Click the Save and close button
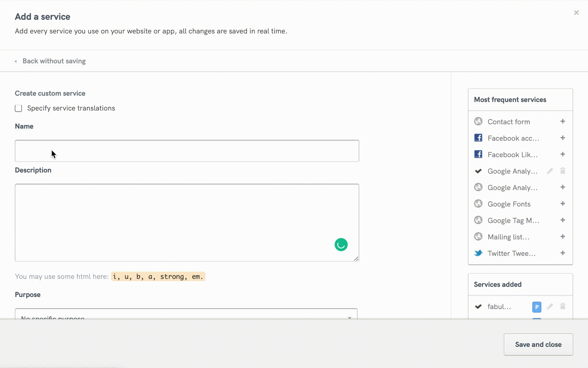Viewport: 588px width, 368px height. pos(538,344)
